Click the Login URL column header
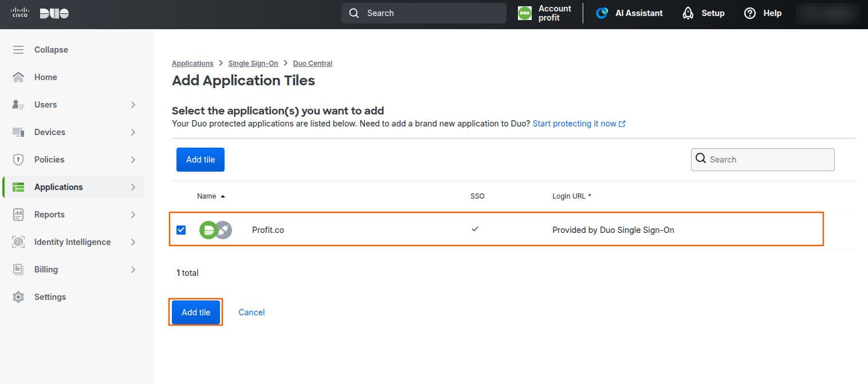868x384 pixels. (572, 196)
